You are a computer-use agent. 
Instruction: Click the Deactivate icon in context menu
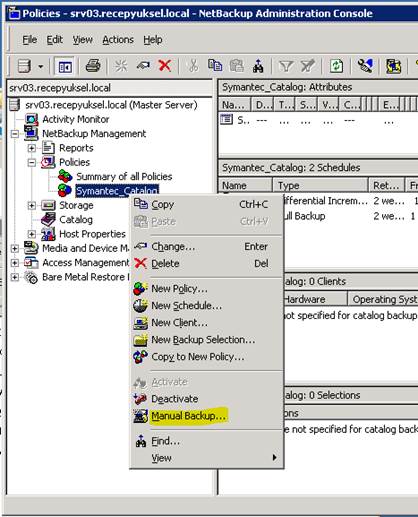140,399
